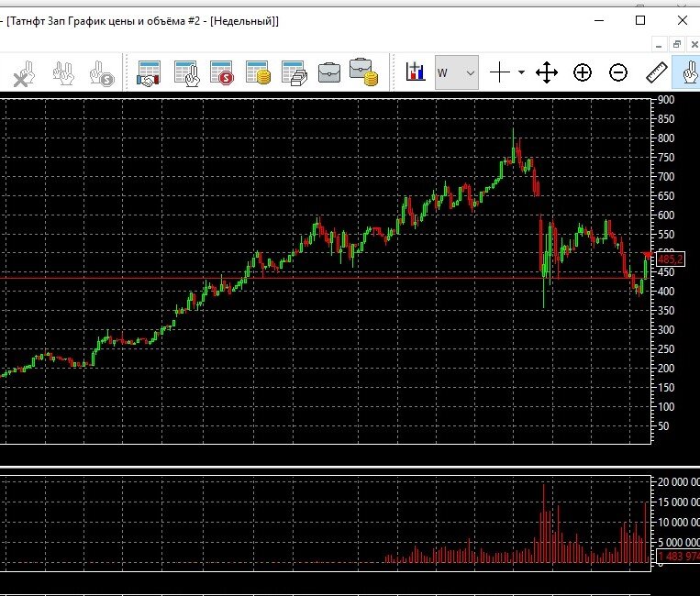Open the table with gold coins icon
Image resolution: width=700 pixels, height=596 pixels.
(258, 73)
